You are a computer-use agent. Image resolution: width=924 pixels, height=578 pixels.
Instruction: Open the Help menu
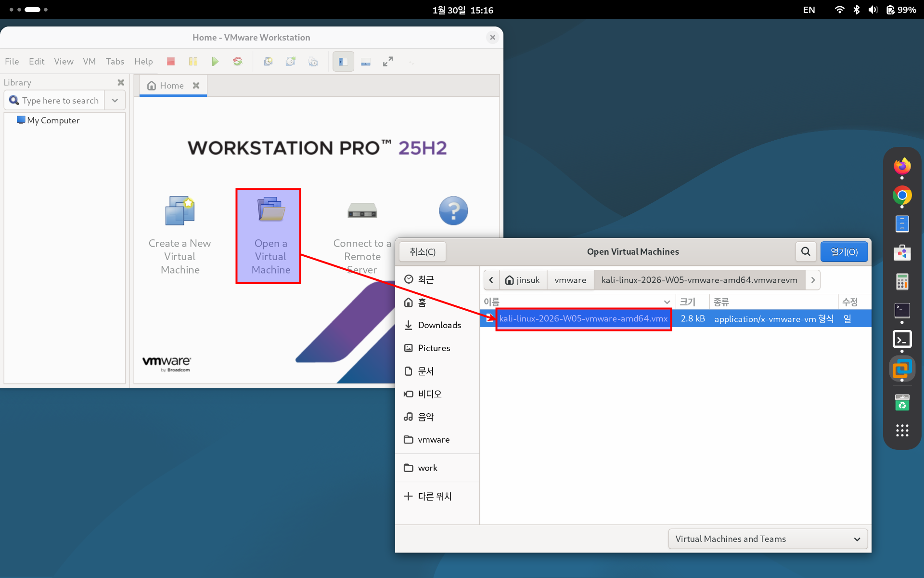(143, 61)
